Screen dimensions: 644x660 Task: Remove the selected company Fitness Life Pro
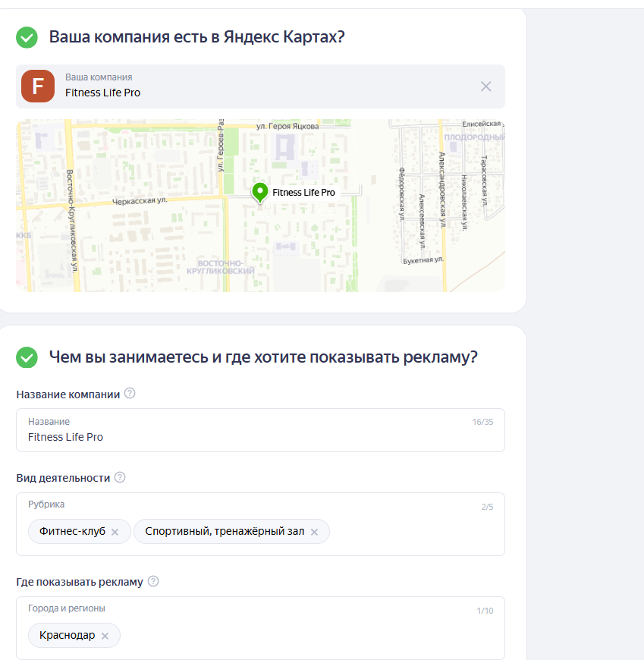point(485,86)
